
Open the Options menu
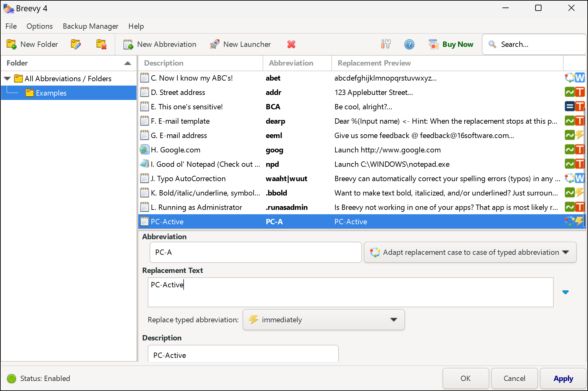[x=40, y=26]
